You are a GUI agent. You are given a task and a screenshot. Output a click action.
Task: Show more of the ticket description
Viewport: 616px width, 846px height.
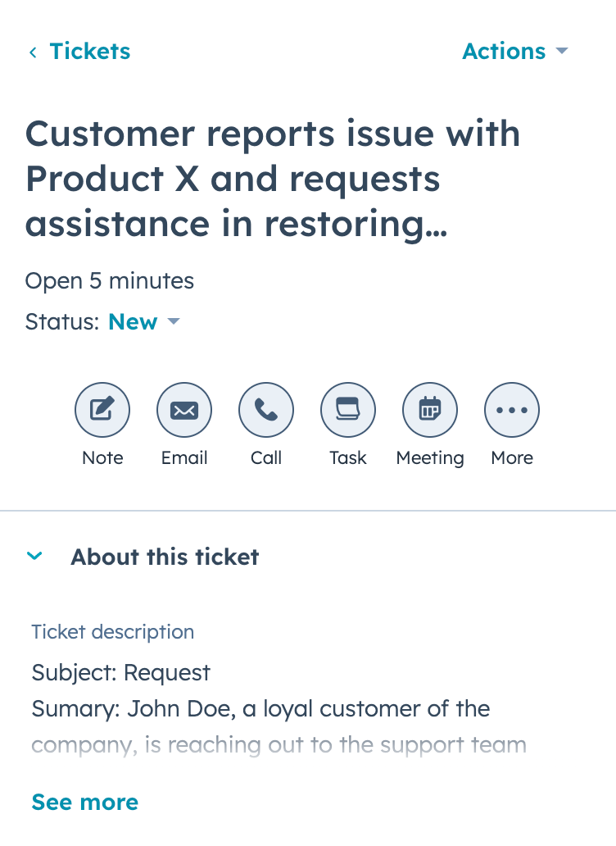pos(84,802)
